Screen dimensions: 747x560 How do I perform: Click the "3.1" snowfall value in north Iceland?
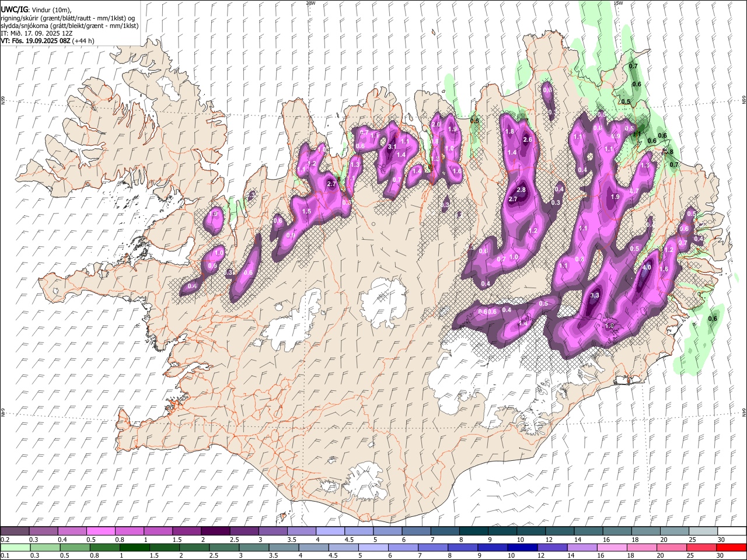[x=392, y=147]
